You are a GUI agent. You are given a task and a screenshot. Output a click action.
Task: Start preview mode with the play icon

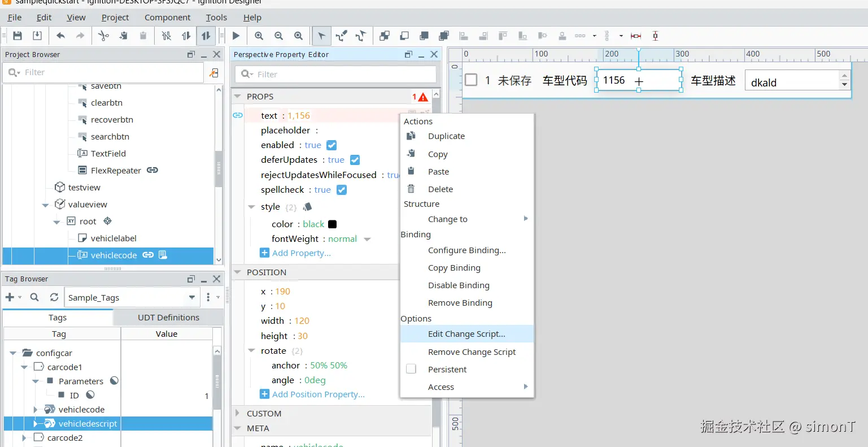(236, 36)
